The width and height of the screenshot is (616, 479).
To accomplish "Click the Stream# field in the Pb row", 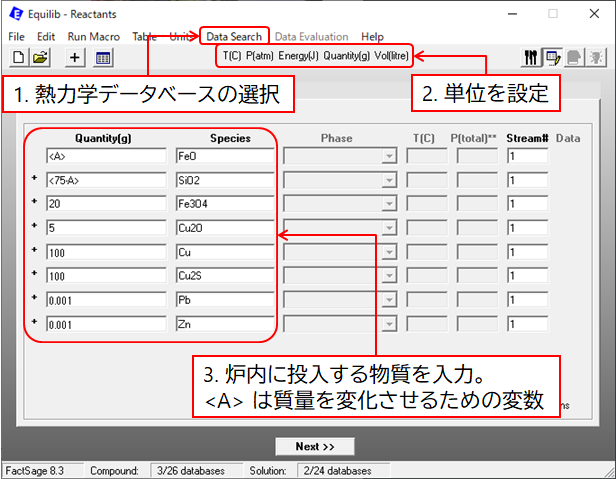I will coord(526,300).
